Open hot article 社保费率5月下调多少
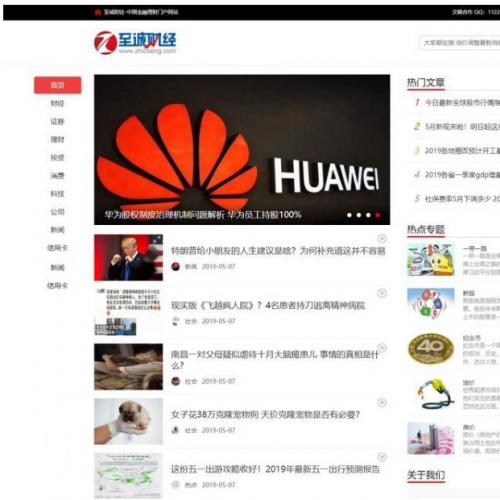Viewport: 500px width, 500px height. [x=462, y=199]
